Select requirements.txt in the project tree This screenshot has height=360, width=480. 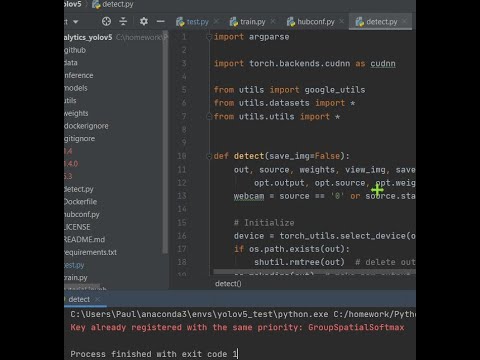click(90, 253)
